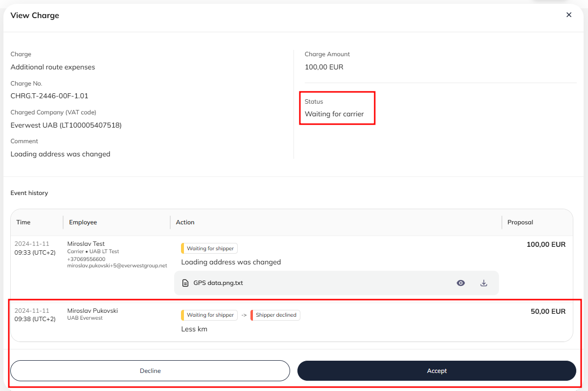This screenshot has height=391, width=588.
Task: Select the Employee column header
Action: pyautogui.click(x=83, y=222)
